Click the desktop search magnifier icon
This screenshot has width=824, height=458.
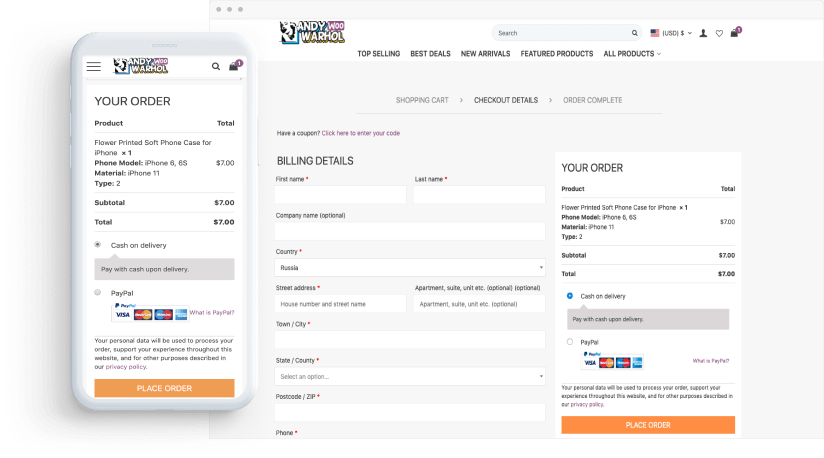pyautogui.click(x=634, y=33)
